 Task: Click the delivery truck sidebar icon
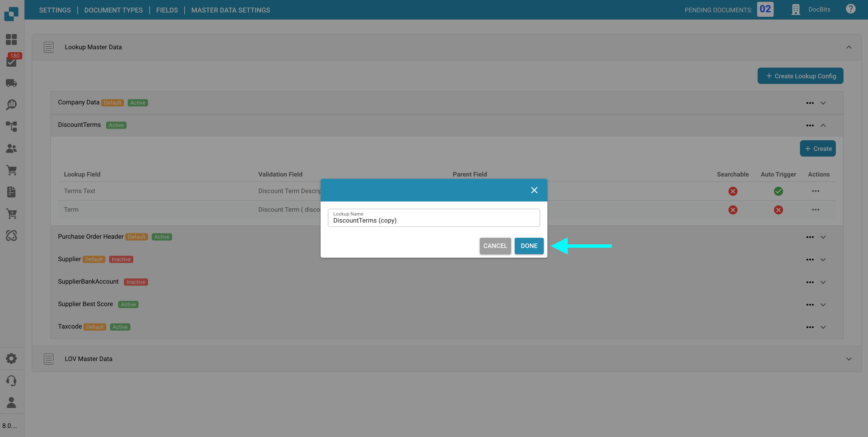point(11,83)
